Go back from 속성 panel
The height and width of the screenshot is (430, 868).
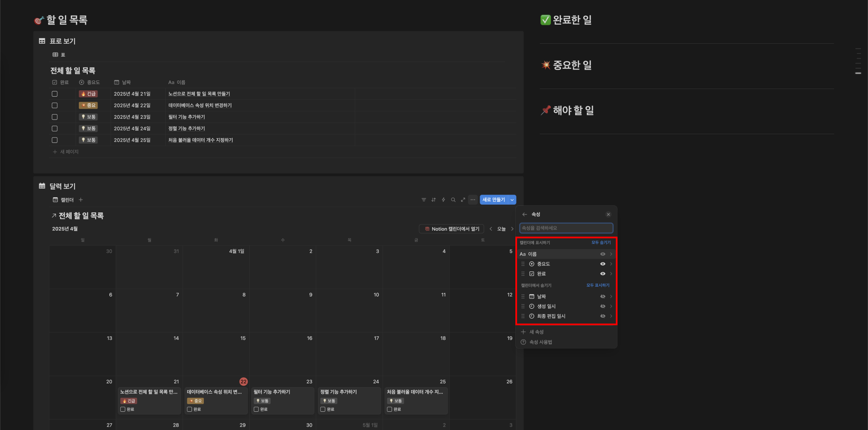(525, 215)
